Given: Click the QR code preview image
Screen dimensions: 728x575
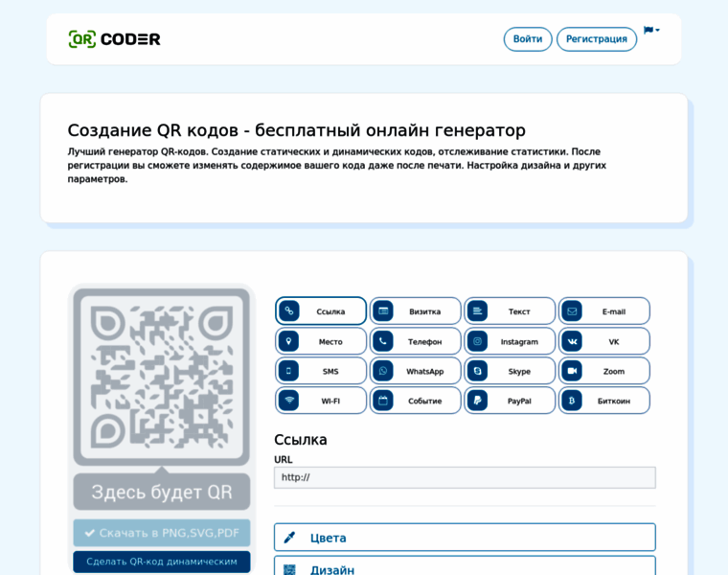Looking at the screenshot, I should point(162,377).
